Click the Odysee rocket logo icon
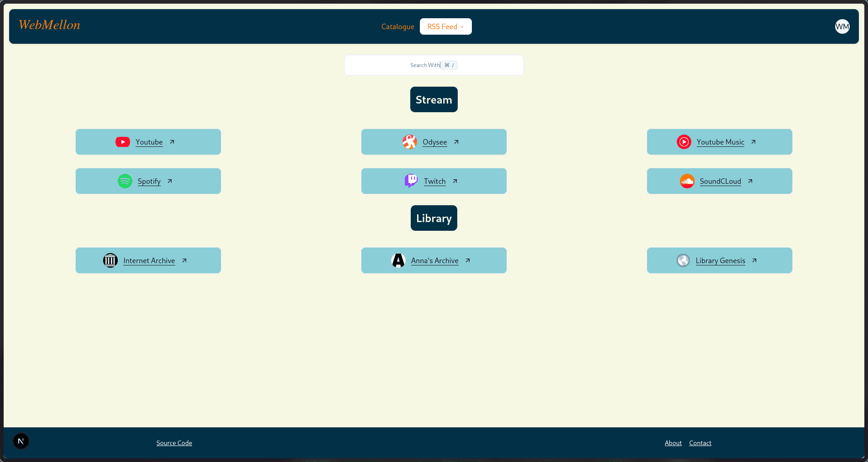Viewport: 868px width, 462px height. [410, 142]
